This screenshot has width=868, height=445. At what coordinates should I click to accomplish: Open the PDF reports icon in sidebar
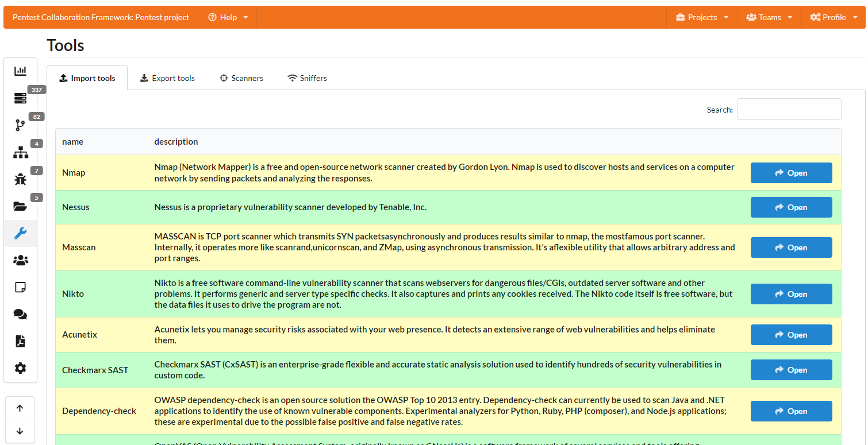click(20, 341)
